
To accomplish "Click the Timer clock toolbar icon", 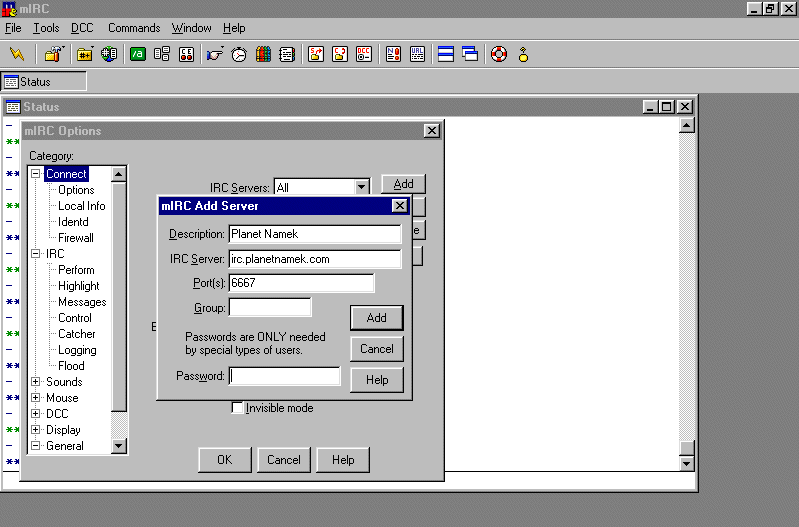I will [x=239, y=54].
